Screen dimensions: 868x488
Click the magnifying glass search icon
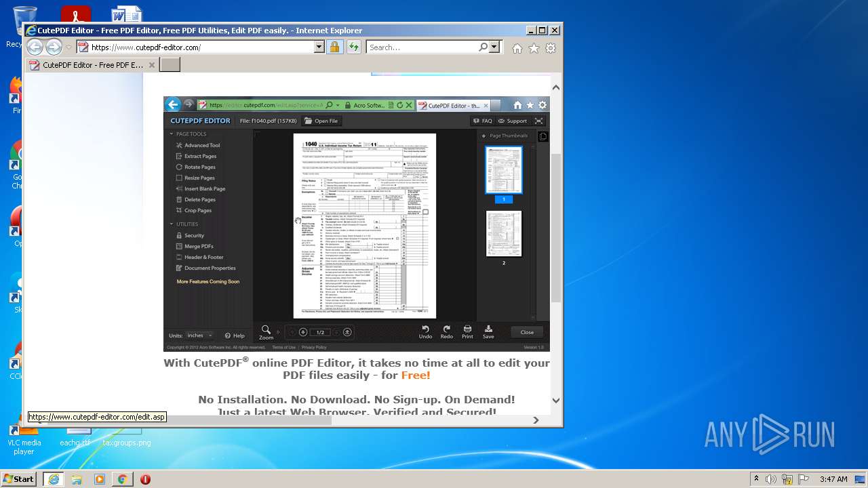483,47
